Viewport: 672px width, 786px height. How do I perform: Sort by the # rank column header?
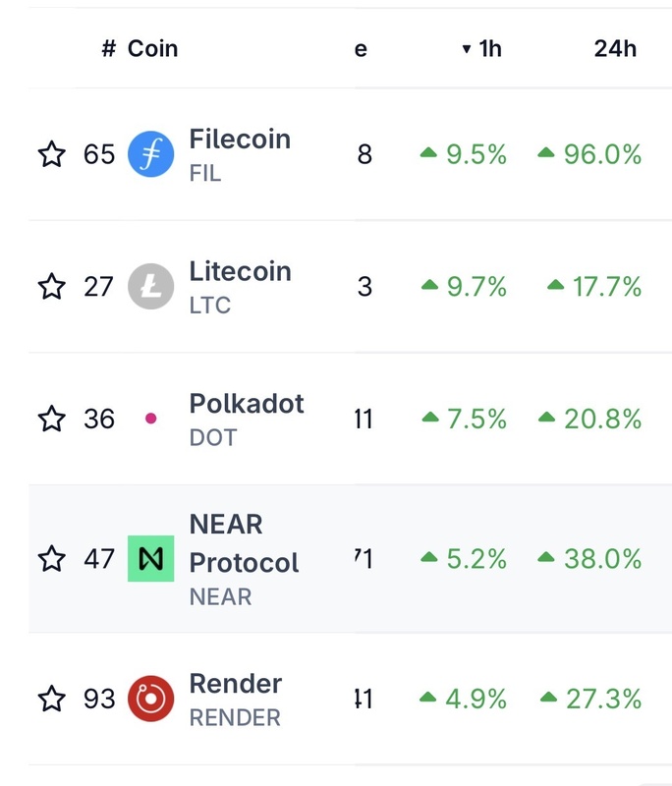[108, 48]
